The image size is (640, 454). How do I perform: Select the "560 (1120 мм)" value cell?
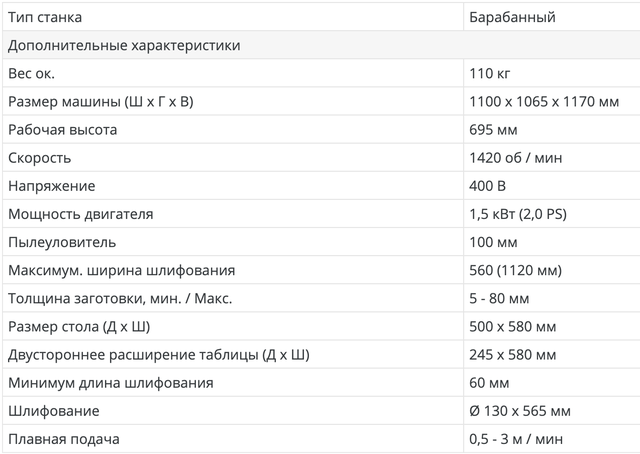[515, 270]
